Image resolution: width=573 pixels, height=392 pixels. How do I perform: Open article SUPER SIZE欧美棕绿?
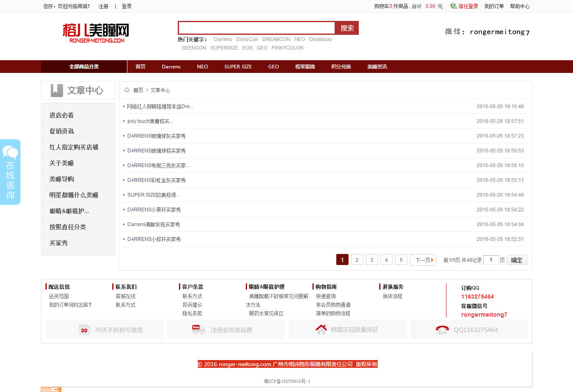coord(153,195)
